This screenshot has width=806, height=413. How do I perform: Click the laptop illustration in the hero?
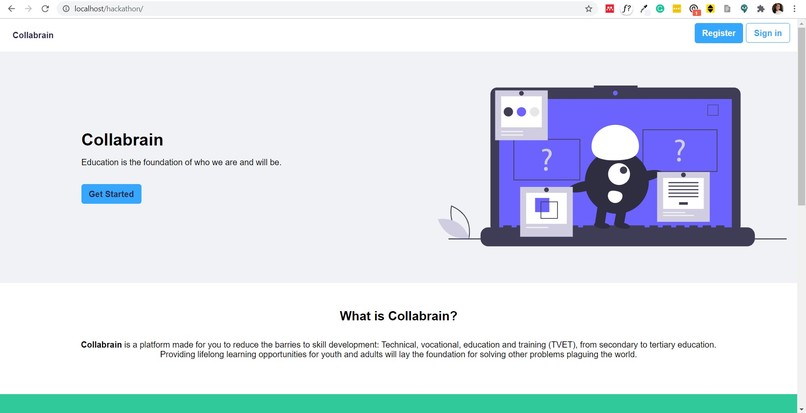point(614,166)
